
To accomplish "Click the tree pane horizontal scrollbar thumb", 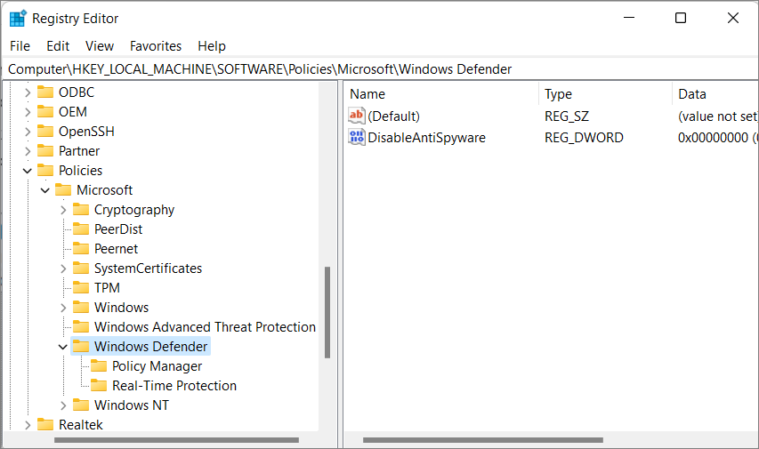I will click(176, 440).
